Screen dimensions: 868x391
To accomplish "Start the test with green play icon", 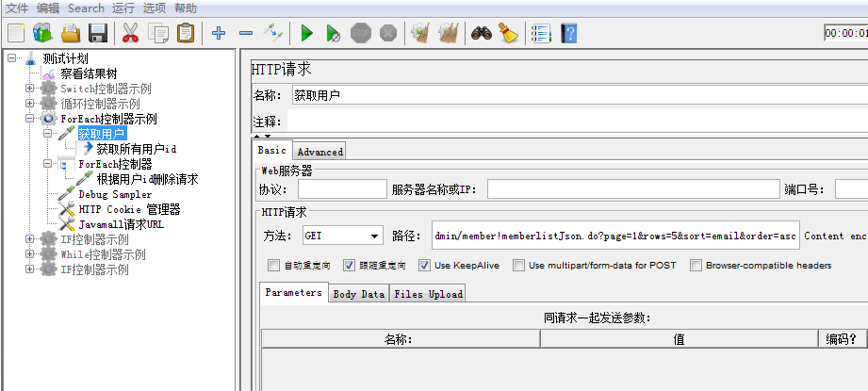I will click(306, 33).
